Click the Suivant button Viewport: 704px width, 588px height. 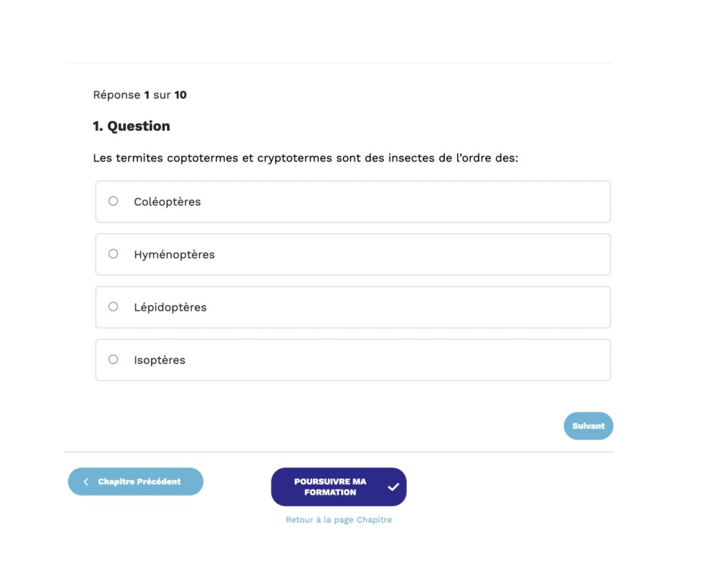[588, 426]
